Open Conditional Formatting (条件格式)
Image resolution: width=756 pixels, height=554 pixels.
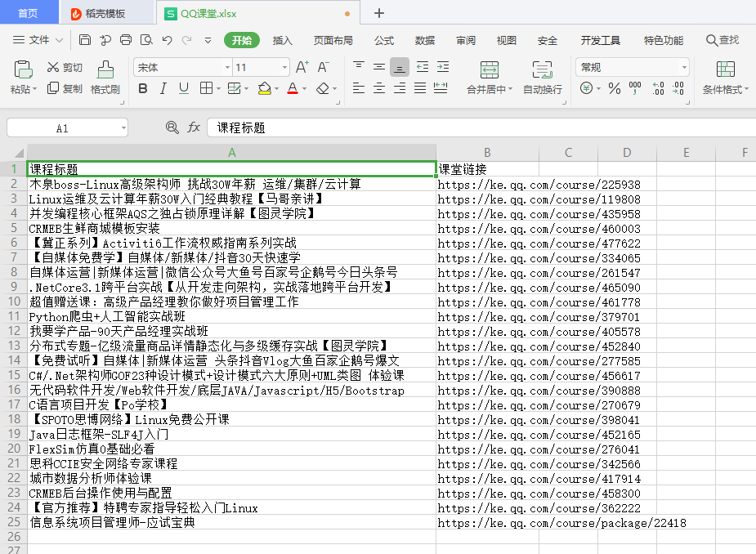pyautogui.click(x=725, y=77)
